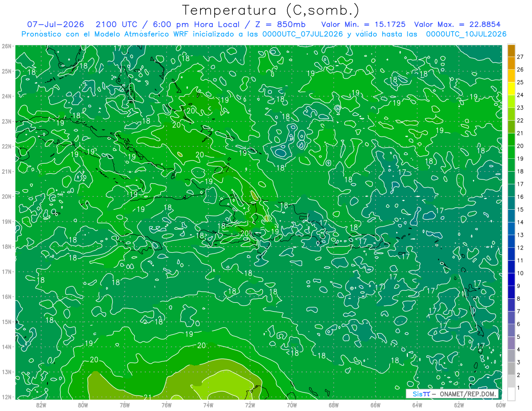Click the gray legend swatch between 2 and 3
Screen dimensions: 532x411
511,368
